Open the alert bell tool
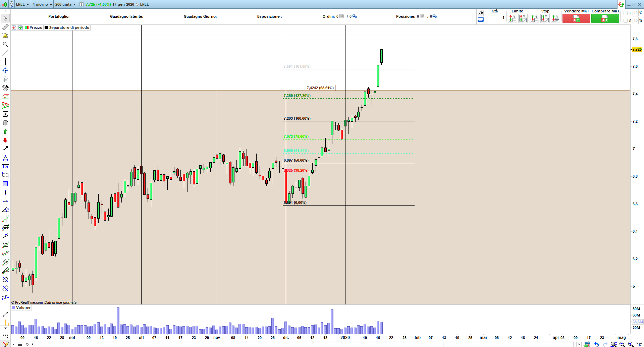This screenshot has height=347, width=644. 5,36
